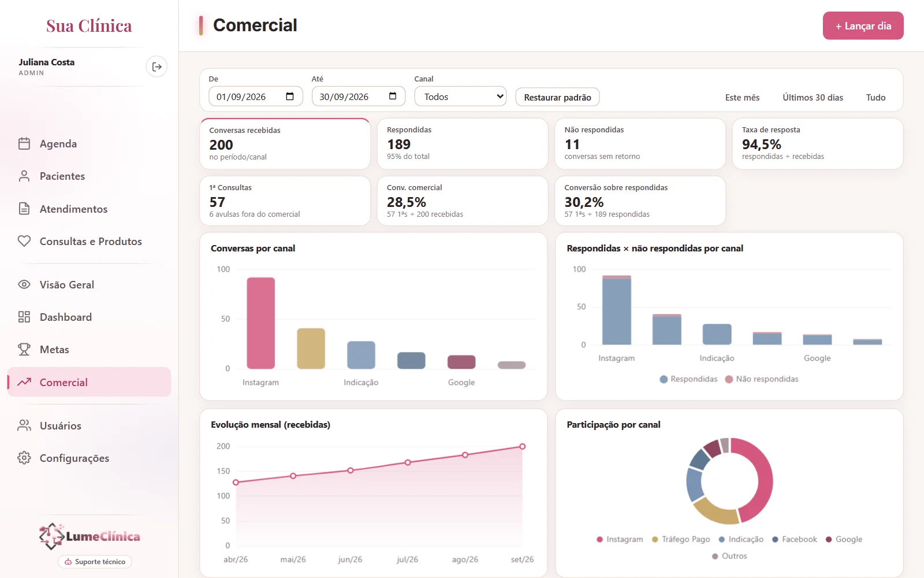924x578 pixels.
Task: Click the eye icon for Visão Geral
Action: (x=24, y=284)
